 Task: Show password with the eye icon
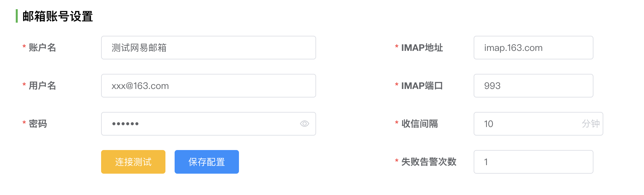pyautogui.click(x=304, y=124)
